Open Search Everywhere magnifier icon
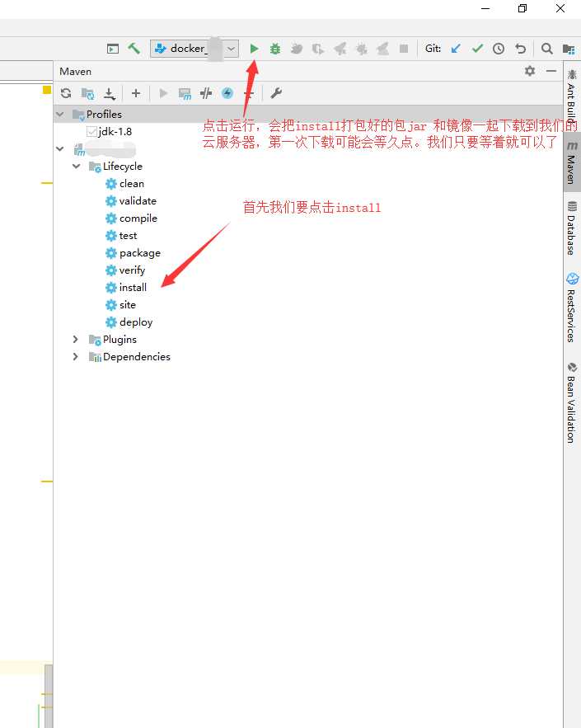This screenshot has width=581, height=728. click(x=547, y=49)
